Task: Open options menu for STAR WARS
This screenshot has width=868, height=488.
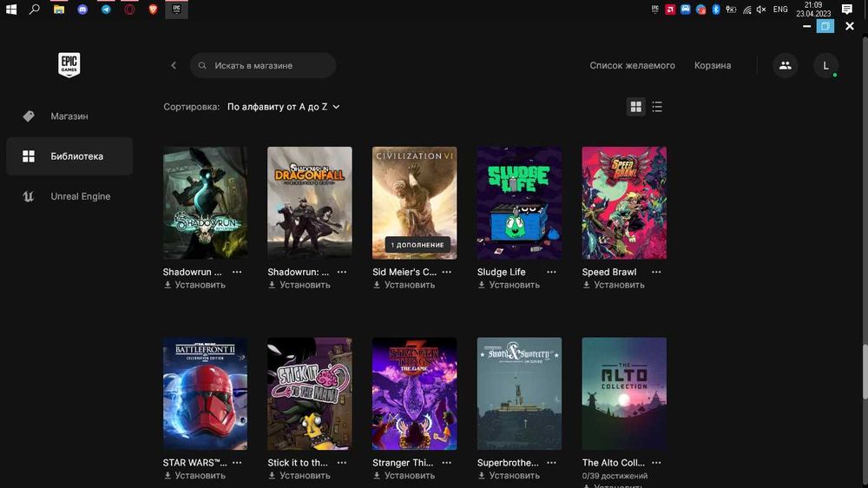Action: (x=237, y=463)
